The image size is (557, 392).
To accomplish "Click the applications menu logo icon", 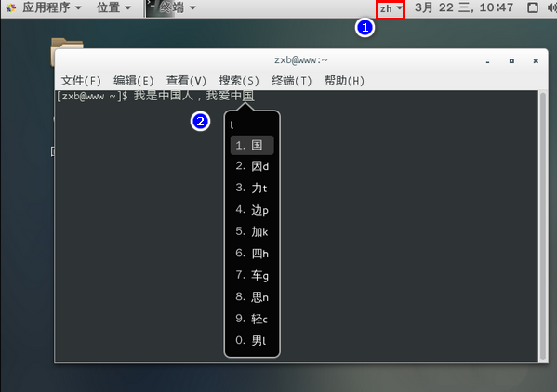I will [x=11, y=7].
